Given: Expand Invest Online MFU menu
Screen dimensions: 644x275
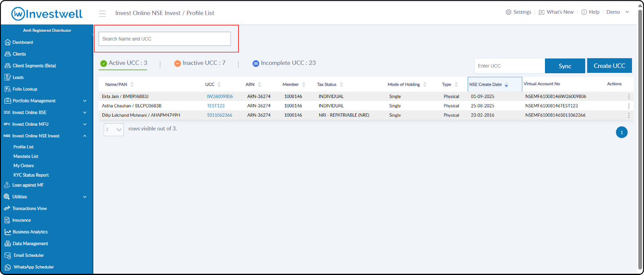Looking at the screenshot, I should pyautogui.click(x=45, y=124).
